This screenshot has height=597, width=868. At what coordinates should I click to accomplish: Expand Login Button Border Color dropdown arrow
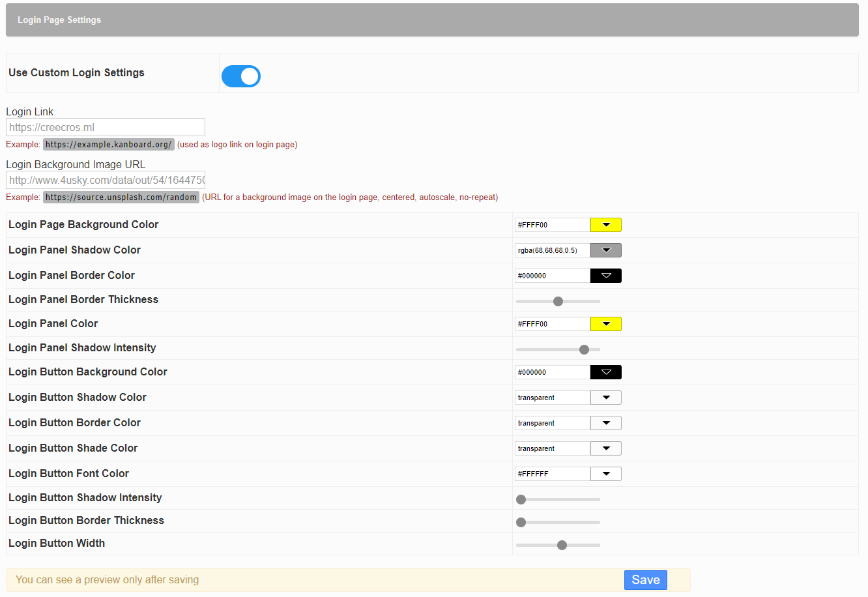tap(605, 423)
